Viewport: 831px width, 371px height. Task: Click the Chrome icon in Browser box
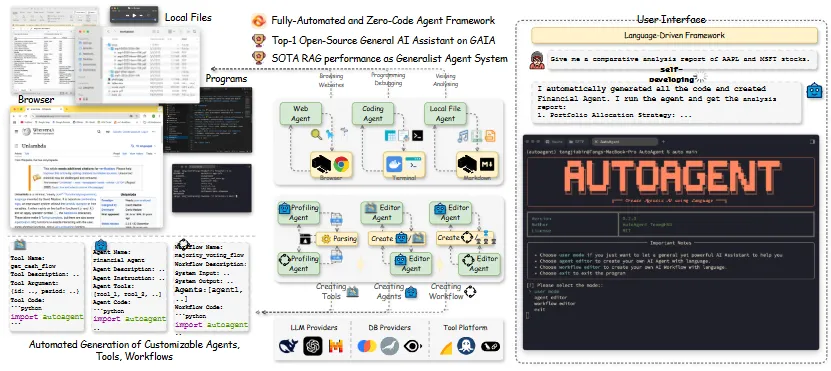tap(341, 164)
